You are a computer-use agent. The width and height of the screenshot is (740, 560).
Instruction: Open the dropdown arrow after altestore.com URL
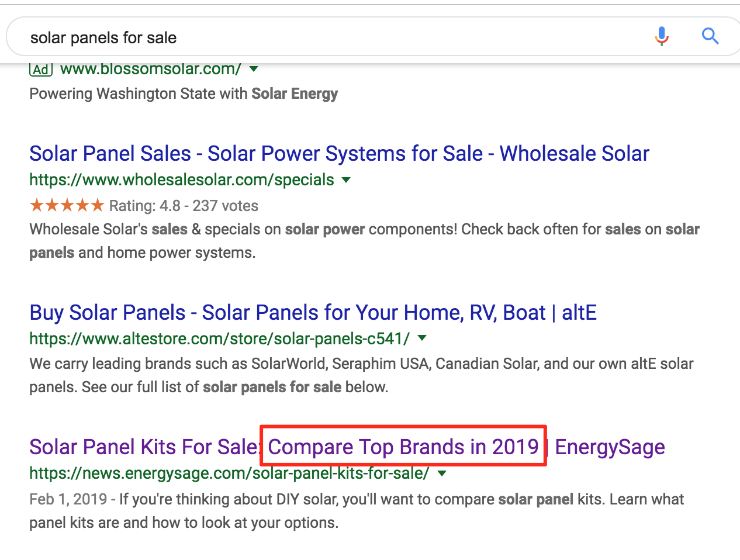[x=422, y=338]
